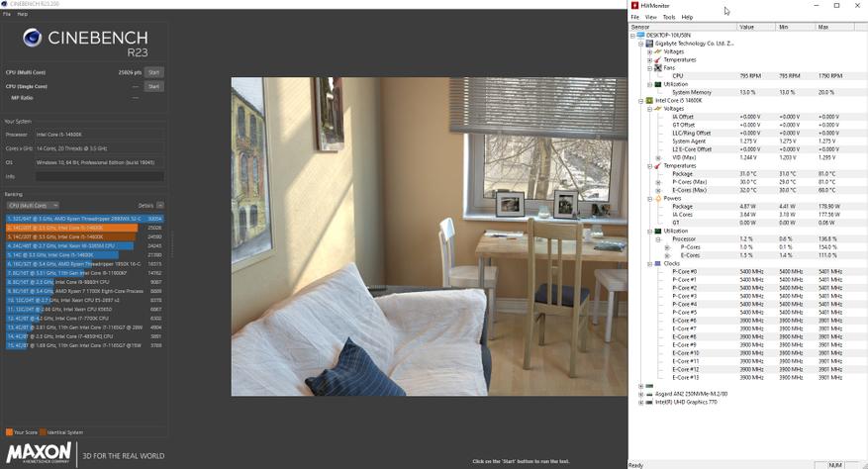Click the Value column header
This screenshot has width=868, height=469.
point(756,27)
